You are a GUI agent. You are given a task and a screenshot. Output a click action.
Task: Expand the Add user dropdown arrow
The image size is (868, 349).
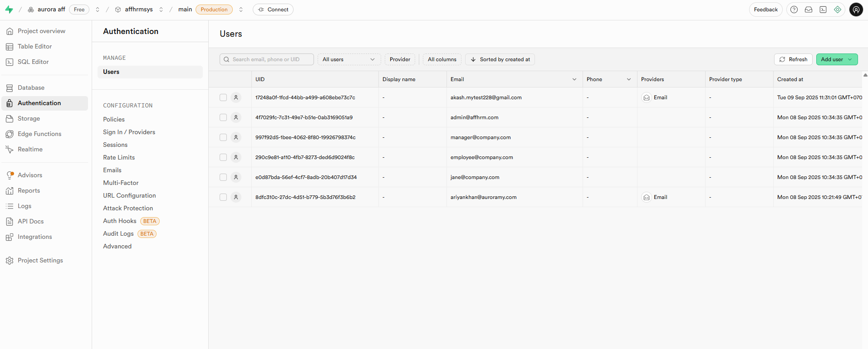pyautogui.click(x=850, y=59)
